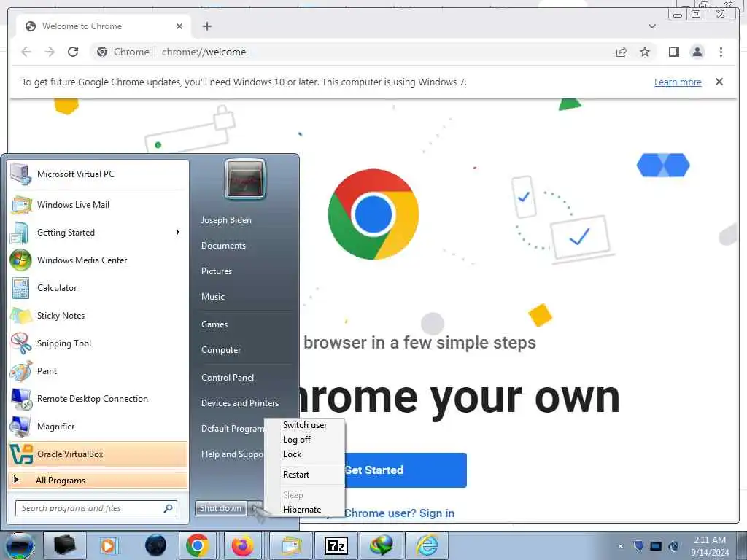
Task: Open media player taskbar icon
Action: (x=109, y=545)
